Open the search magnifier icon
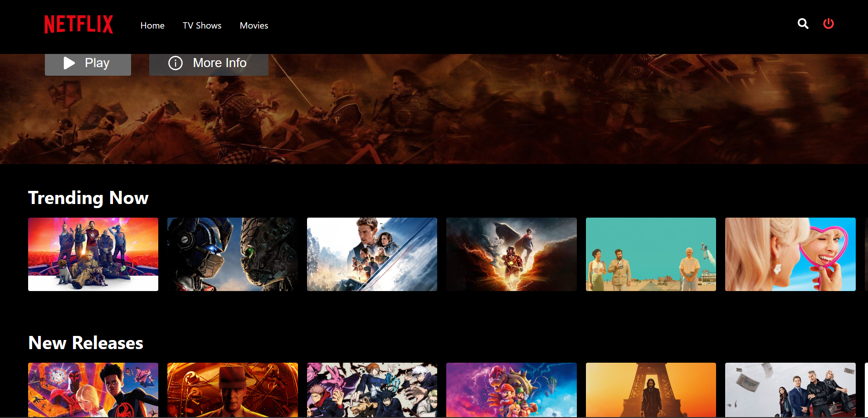 tap(803, 24)
